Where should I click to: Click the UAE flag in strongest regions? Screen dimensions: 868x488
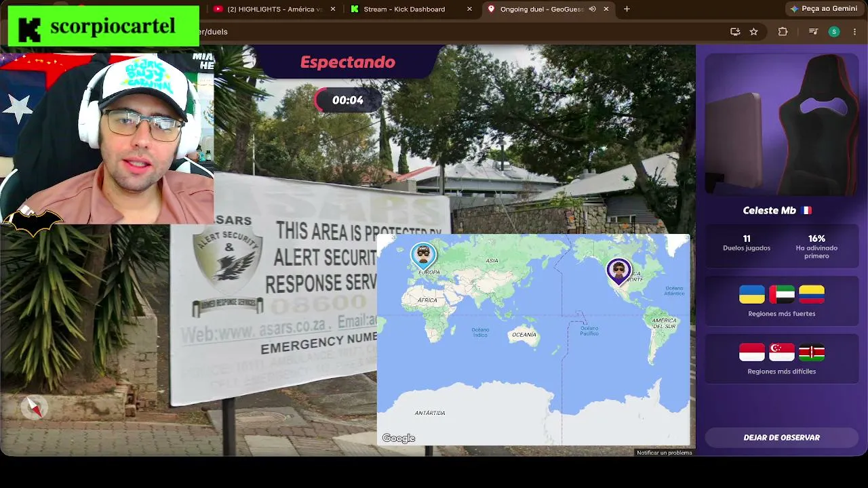(x=782, y=294)
